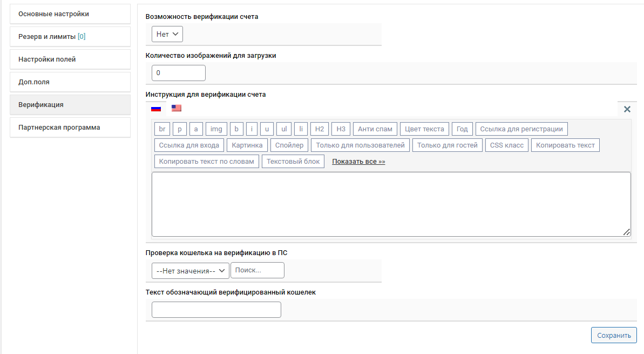The width and height of the screenshot is (644, 354).
Task: Click the verified wallet text input
Action: tap(216, 310)
